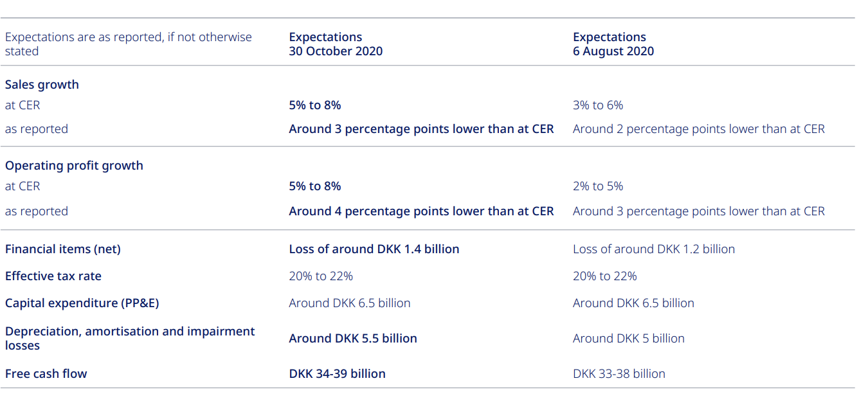Click the 'Financial items (net)' row label
This screenshot has width=868, height=401.
tap(63, 249)
